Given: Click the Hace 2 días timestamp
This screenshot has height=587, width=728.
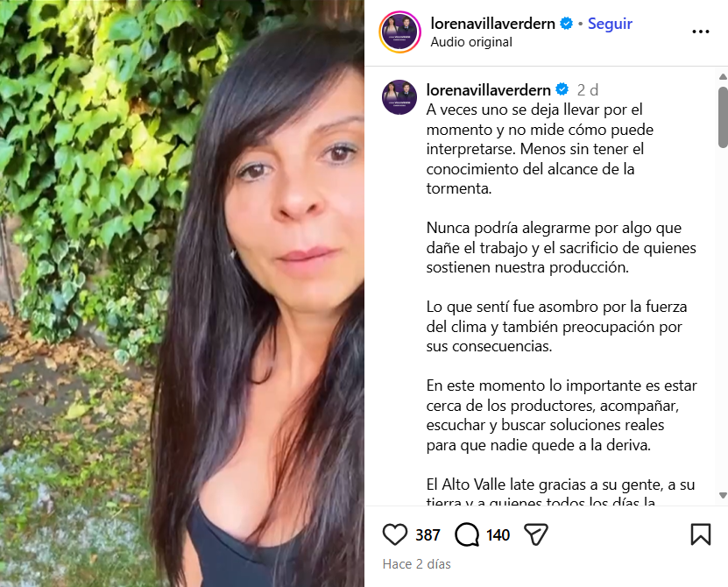Looking at the screenshot, I should 416,564.
